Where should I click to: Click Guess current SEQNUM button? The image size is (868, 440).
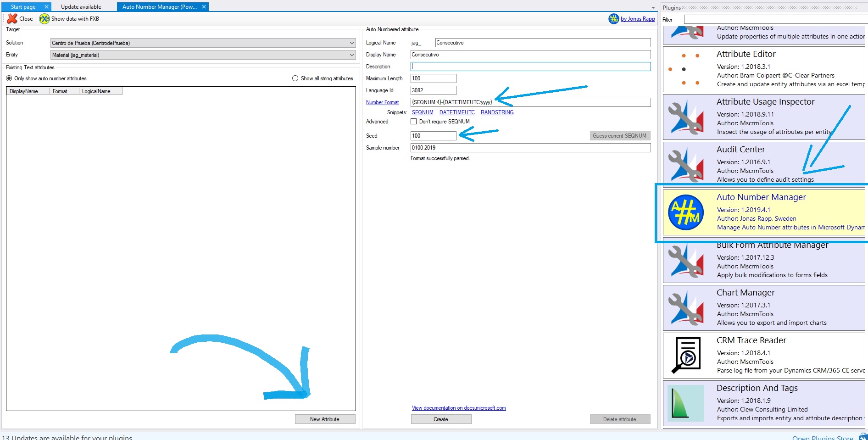pyautogui.click(x=620, y=136)
